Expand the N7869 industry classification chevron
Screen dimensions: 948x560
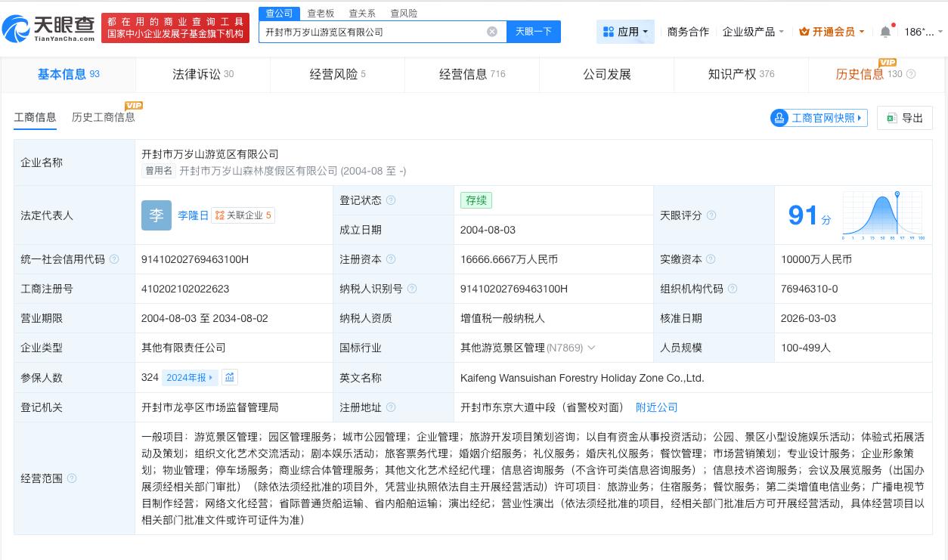tap(591, 348)
